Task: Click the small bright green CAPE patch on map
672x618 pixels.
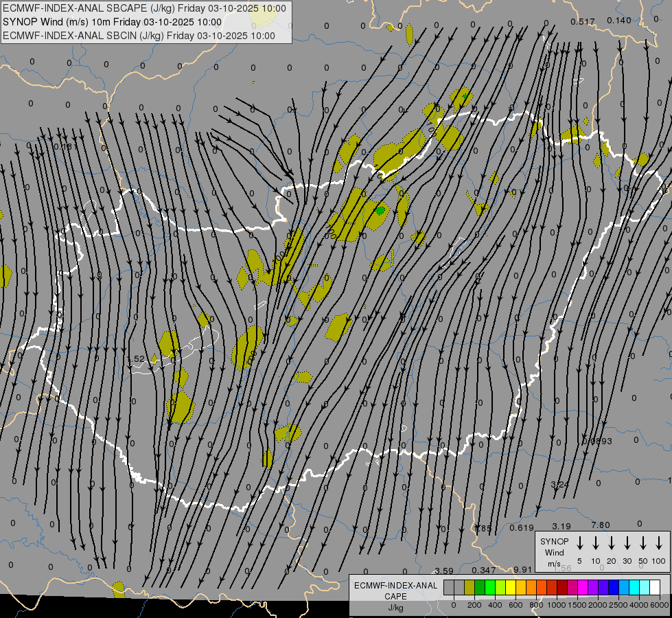Action: [x=380, y=210]
